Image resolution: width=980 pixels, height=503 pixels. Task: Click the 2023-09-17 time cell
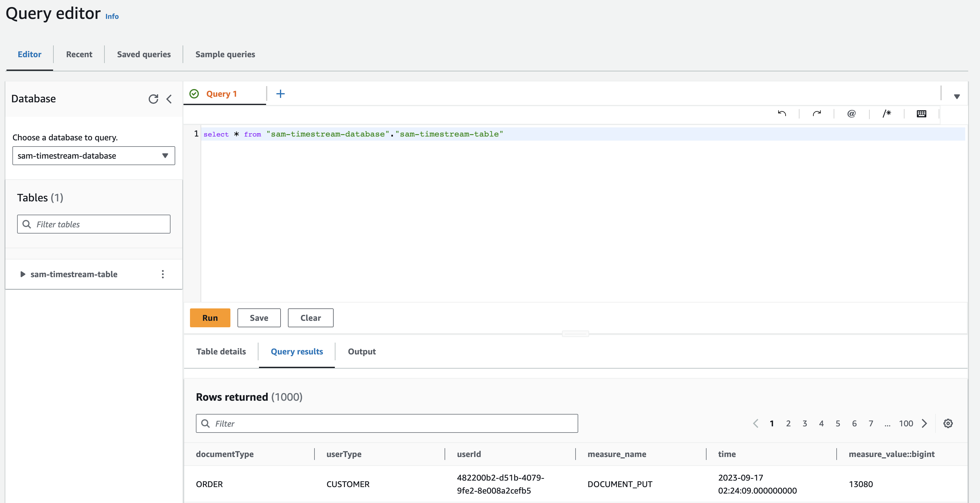757,484
